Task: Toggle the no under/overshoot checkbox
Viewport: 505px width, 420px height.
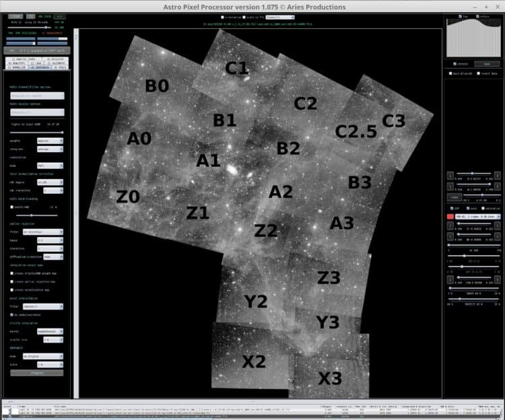Action: 12,315
